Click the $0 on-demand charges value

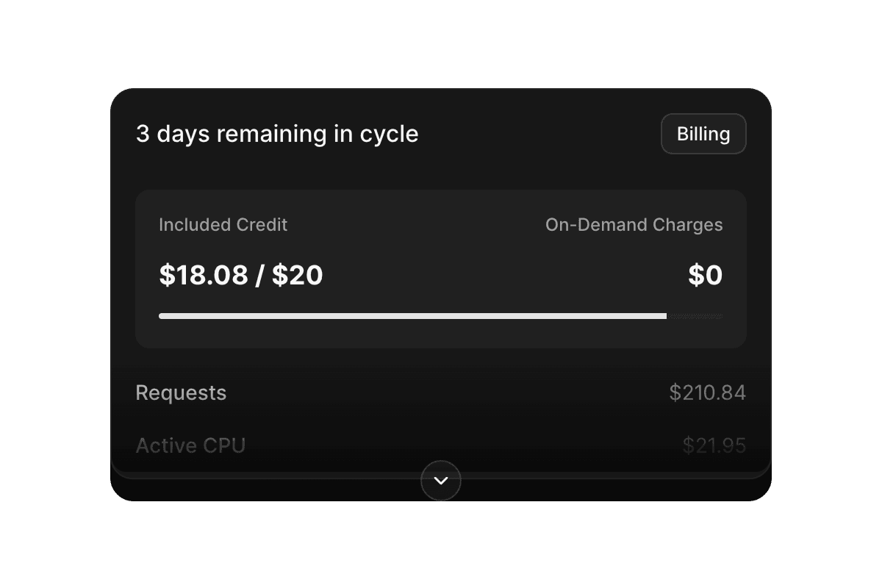[x=705, y=275]
